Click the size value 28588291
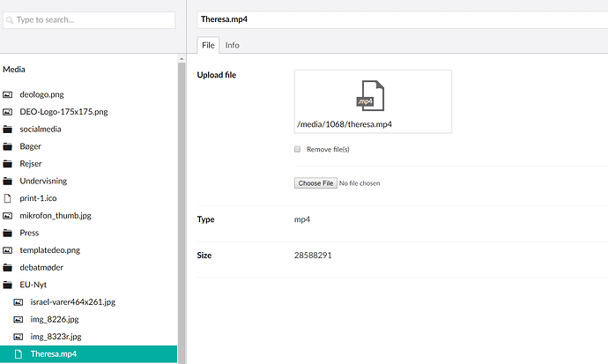608x364 pixels. tap(313, 256)
